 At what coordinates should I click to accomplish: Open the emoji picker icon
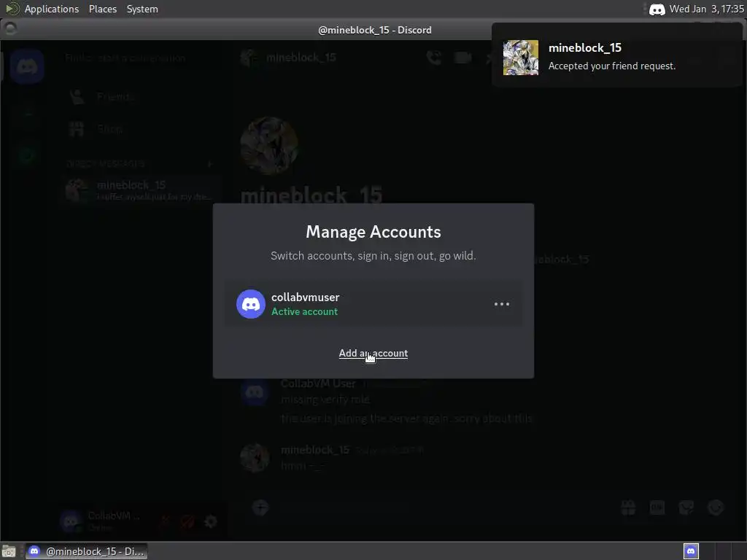point(716,507)
